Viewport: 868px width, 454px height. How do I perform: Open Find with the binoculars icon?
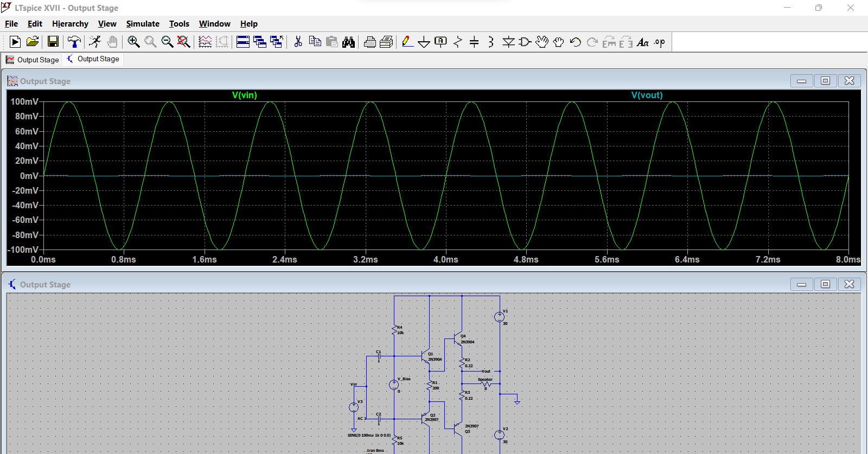point(348,42)
